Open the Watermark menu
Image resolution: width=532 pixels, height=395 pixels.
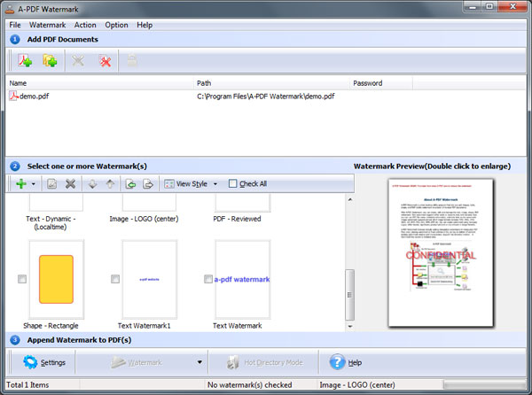[x=48, y=25]
